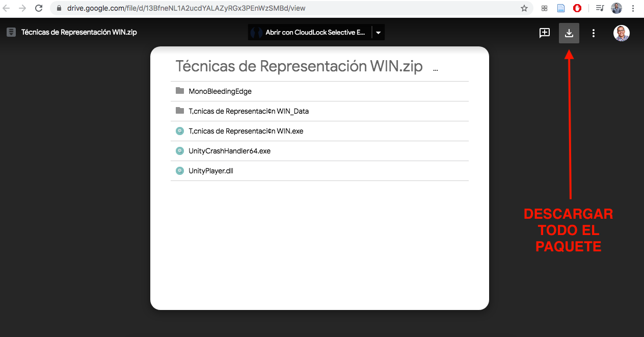The width and height of the screenshot is (644, 337).
Task: Download the zip file with download icon
Action: coord(569,33)
